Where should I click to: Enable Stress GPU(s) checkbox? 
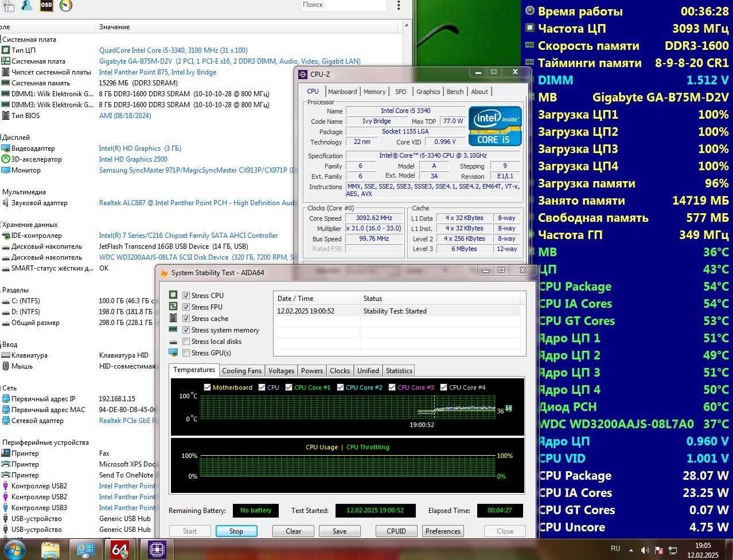point(186,353)
